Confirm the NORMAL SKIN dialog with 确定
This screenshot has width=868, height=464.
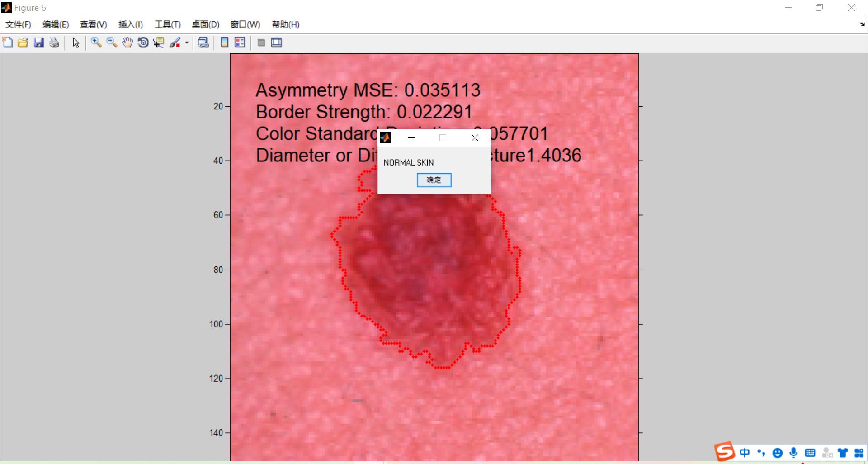tap(434, 180)
